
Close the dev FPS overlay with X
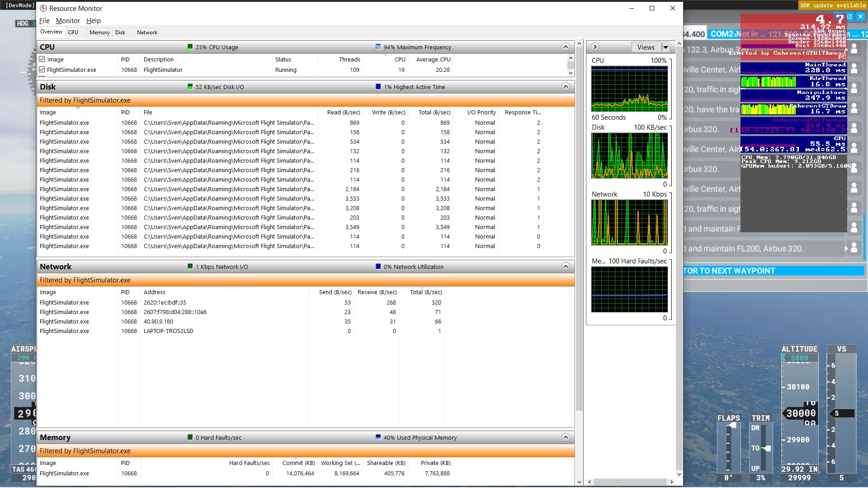coord(860,16)
